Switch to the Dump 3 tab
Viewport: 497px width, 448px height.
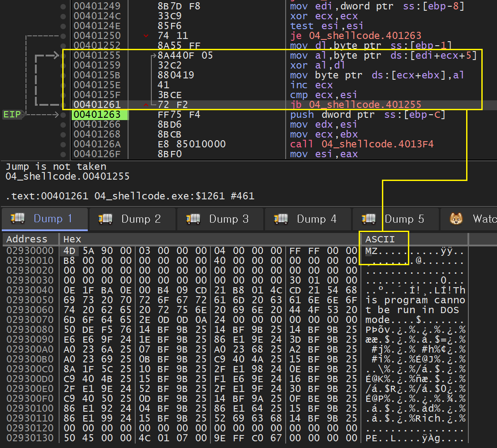click(220, 219)
